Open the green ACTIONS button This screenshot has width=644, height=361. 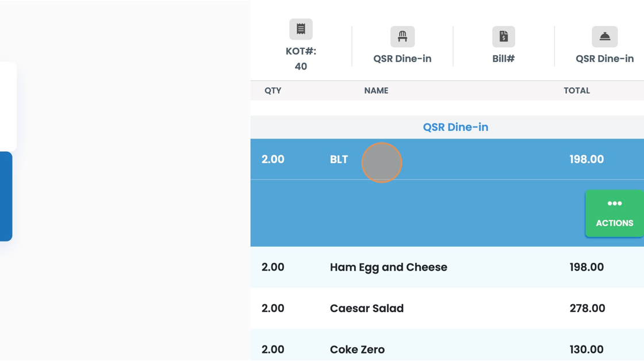(615, 214)
